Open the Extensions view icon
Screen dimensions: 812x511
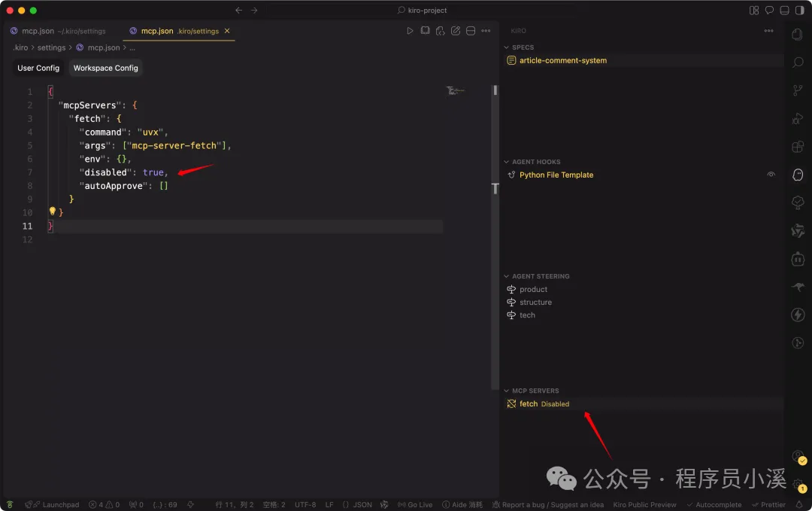[x=798, y=147]
